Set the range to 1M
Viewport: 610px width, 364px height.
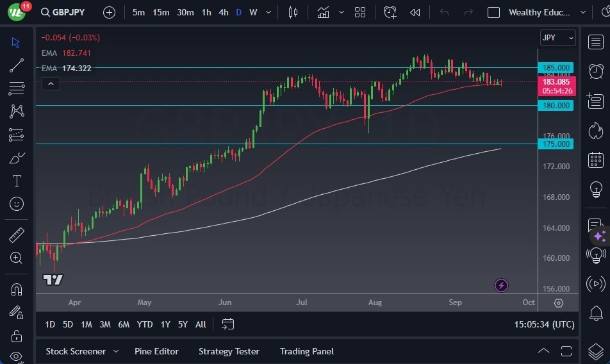87,324
